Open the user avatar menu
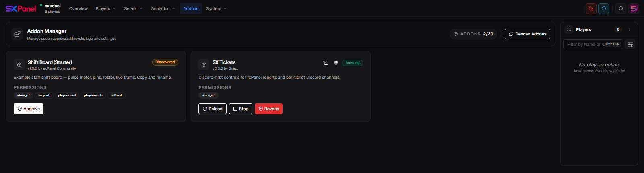Image resolution: width=644 pixels, height=173 pixels. click(x=634, y=8)
